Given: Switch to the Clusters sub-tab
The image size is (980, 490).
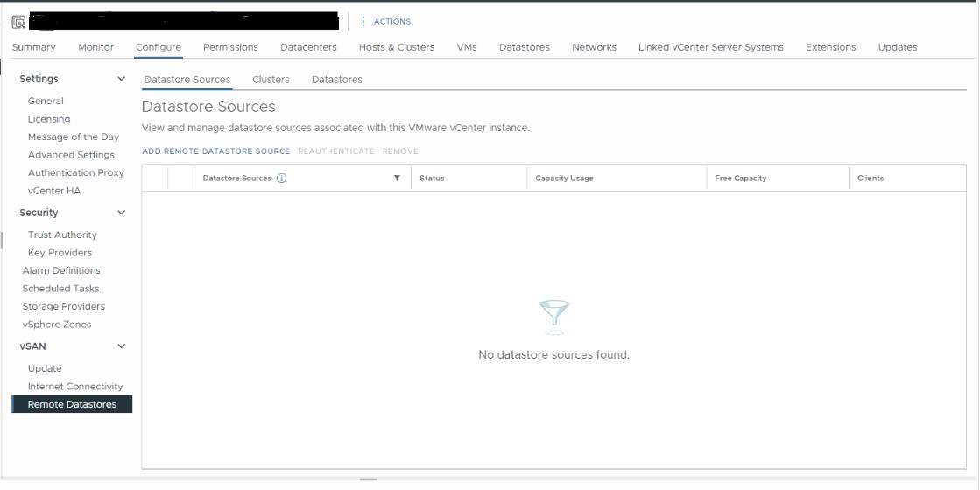Looking at the screenshot, I should coord(271,80).
